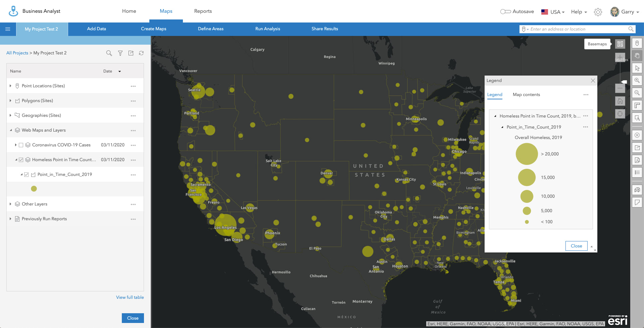The width and height of the screenshot is (644, 328).
Task: Focus the address or location search field
Action: [577, 29]
